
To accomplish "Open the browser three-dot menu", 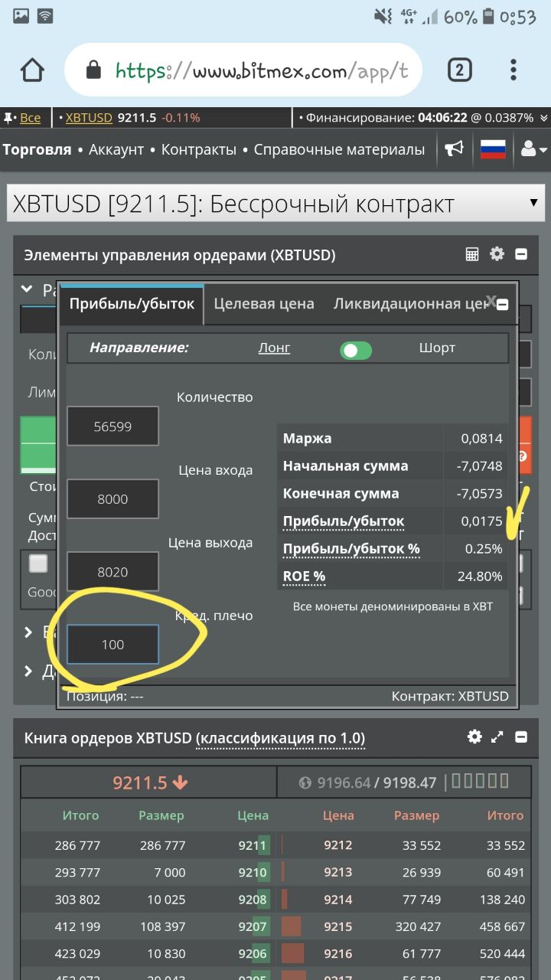I will click(x=514, y=70).
